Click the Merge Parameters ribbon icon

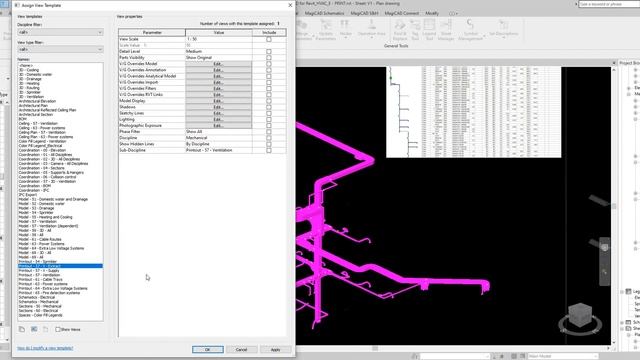[302, 30]
